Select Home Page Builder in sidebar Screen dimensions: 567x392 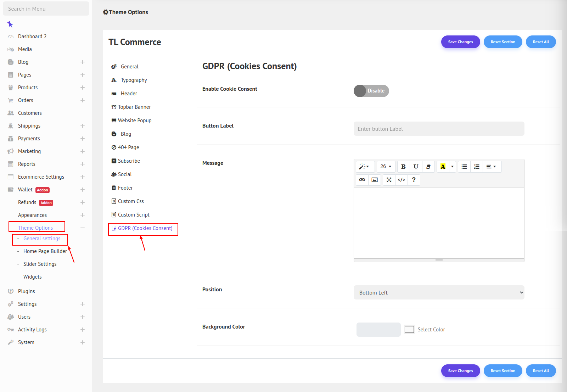(45, 251)
